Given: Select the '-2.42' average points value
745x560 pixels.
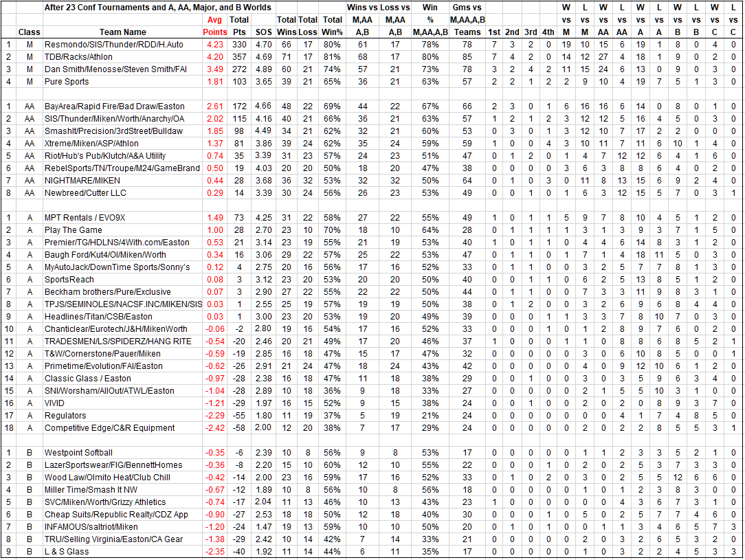Looking at the screenshot, I should [214, 427].
